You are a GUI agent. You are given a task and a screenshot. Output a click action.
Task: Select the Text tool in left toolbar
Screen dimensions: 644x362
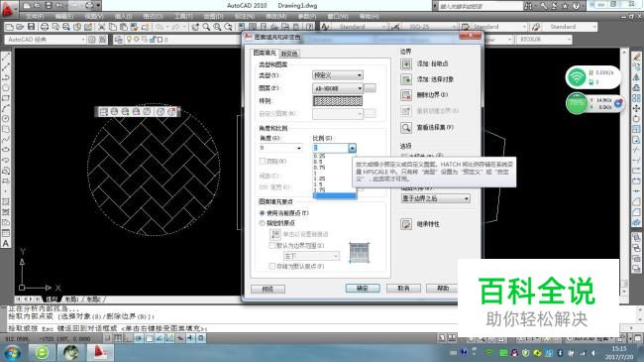tap(6, 243)
